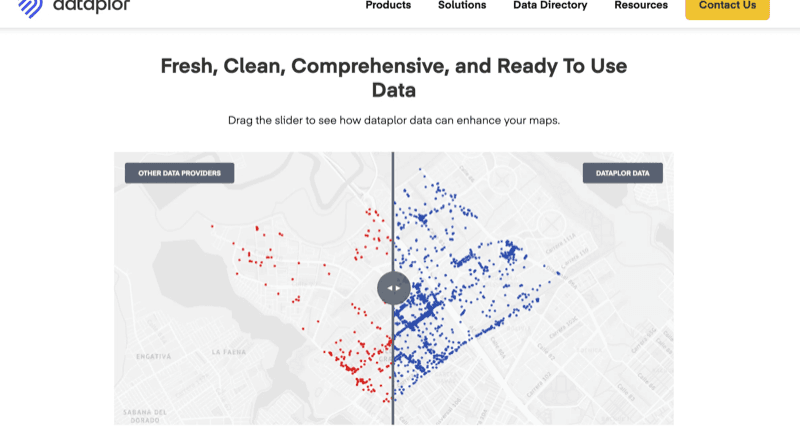The image size is (800, 430).
Task: Open the Solutions menu
Action: [x=462, y=6]
